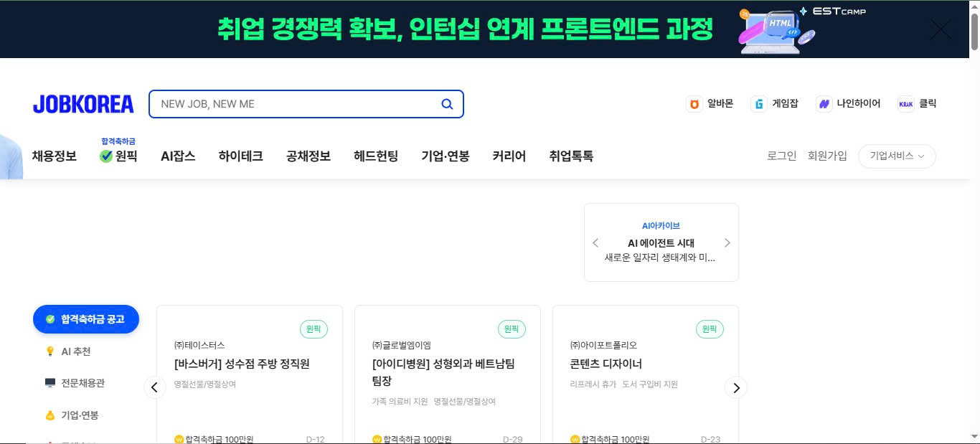The width and height of the screenshot is (980, 444).
Task: Open the 공채정보 menu
Action: point(308,156)
